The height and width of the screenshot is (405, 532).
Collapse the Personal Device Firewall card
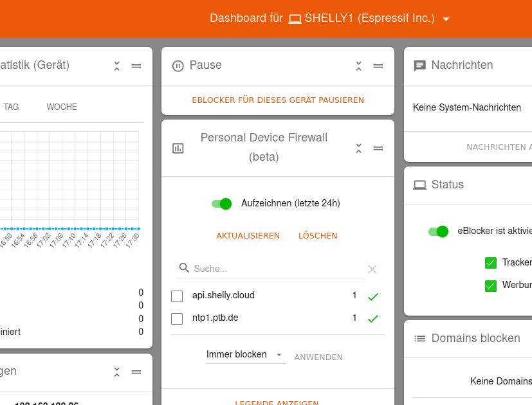(358, 148)
